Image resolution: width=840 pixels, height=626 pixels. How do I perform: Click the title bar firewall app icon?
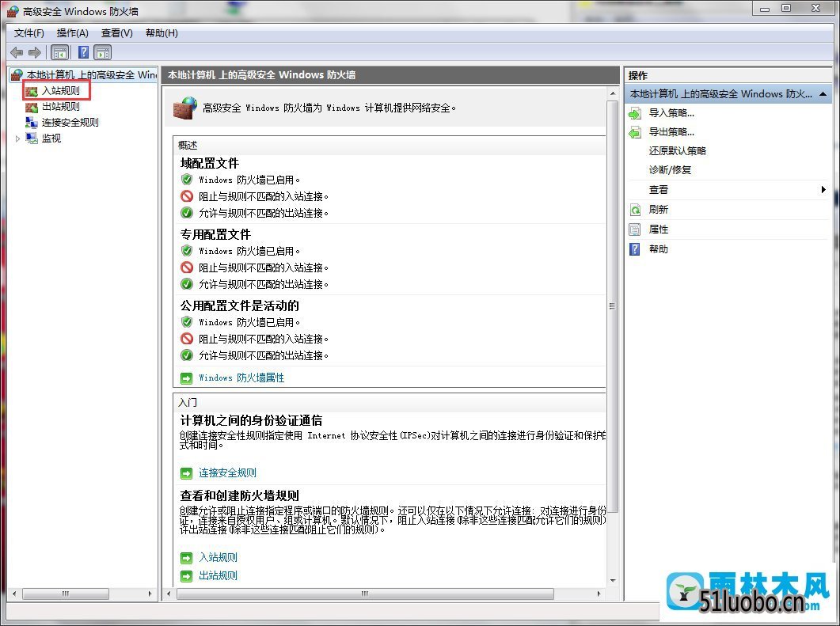click(13, 11)
